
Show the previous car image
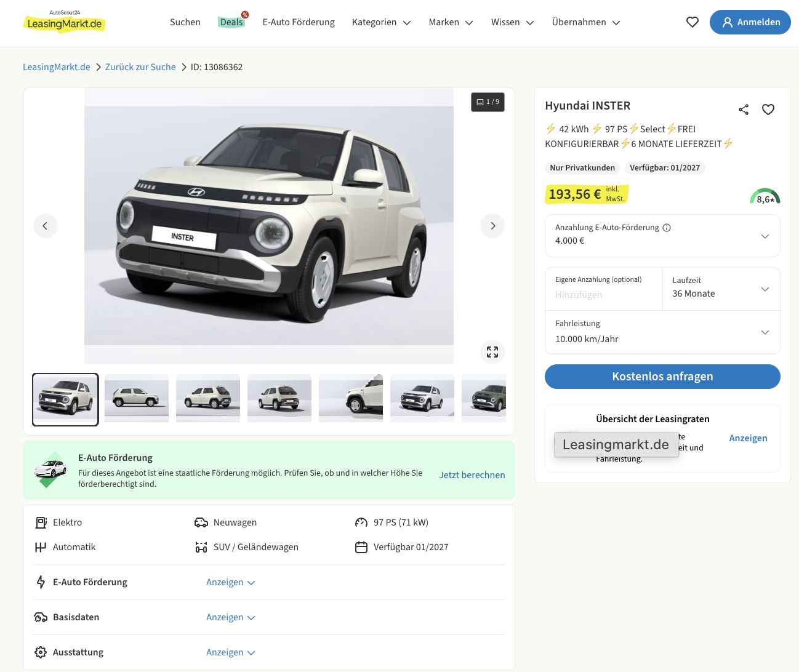click(x=46, y=226)
